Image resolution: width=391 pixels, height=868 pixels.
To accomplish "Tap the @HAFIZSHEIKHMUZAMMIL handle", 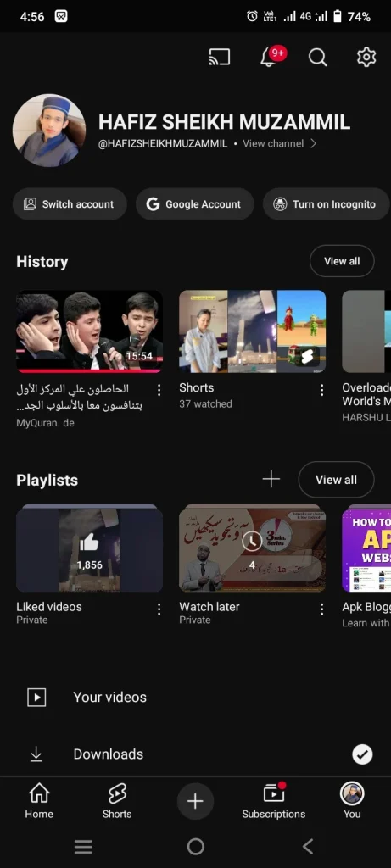I will (x=163, y=143).
